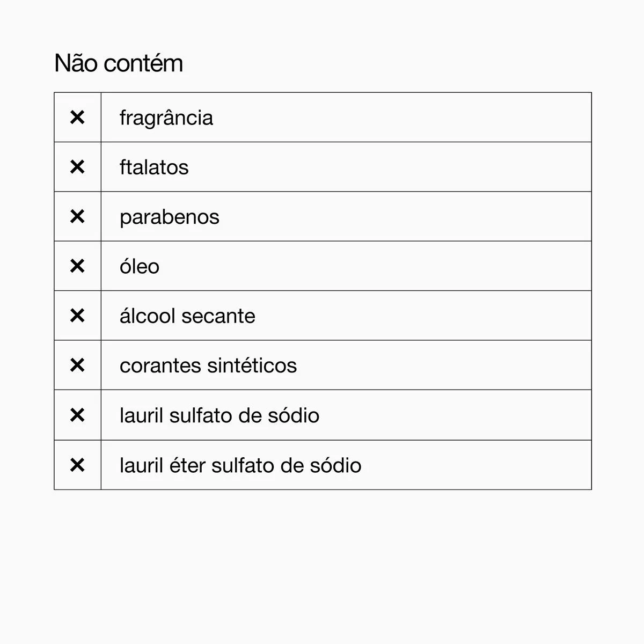Click the word secante in table

coord(218,317)
